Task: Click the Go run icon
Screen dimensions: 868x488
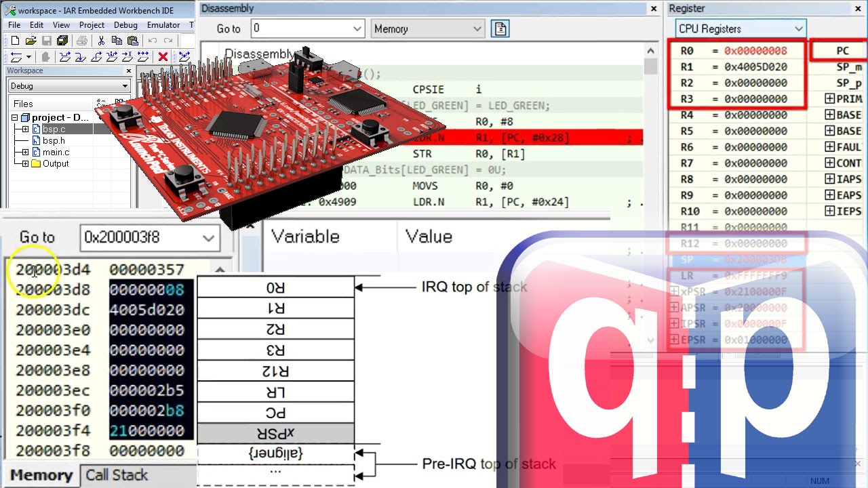Action: coord(143,57)
